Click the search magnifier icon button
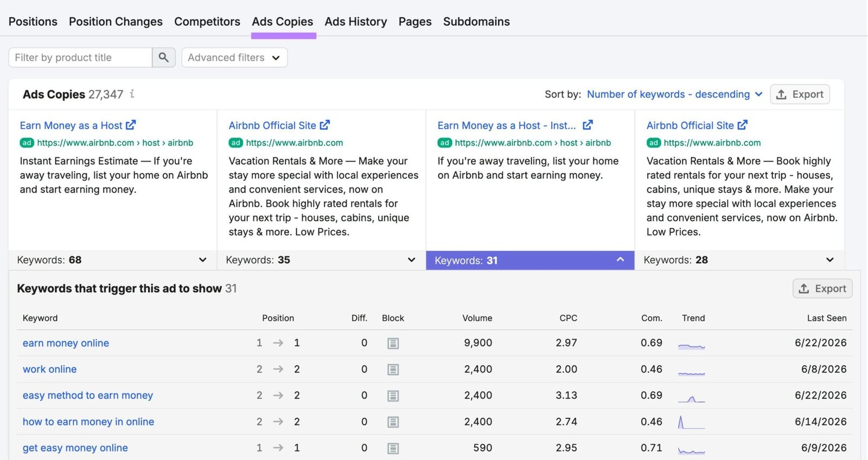 pyautogui.click(x=163, y=58)
